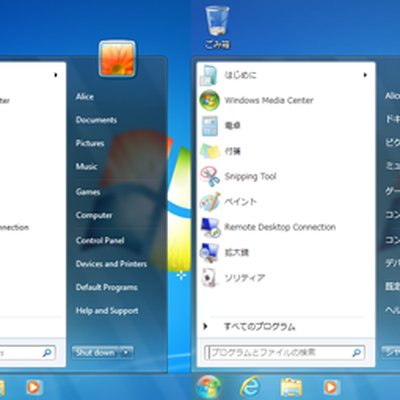
Task: Open the Windows Explorer folder taskbar icon
Action: pyautogui.click(x=291, y=387)
